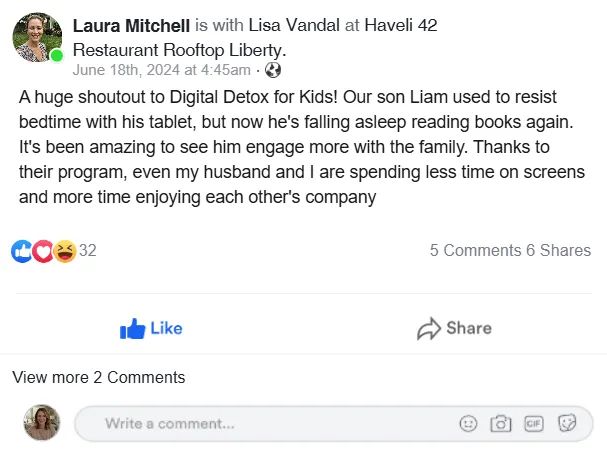Expand View more 2 Comments

tap(99, 377)
